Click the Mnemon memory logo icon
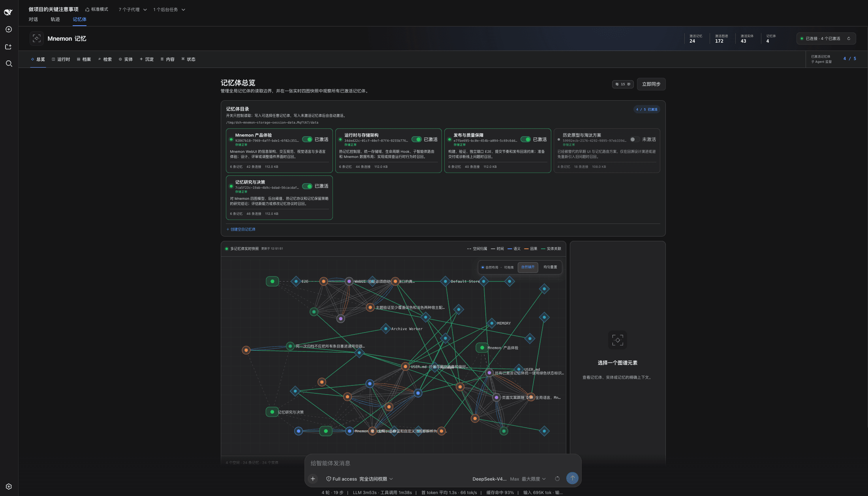This screenshot has height=496, width=868. 37,38
